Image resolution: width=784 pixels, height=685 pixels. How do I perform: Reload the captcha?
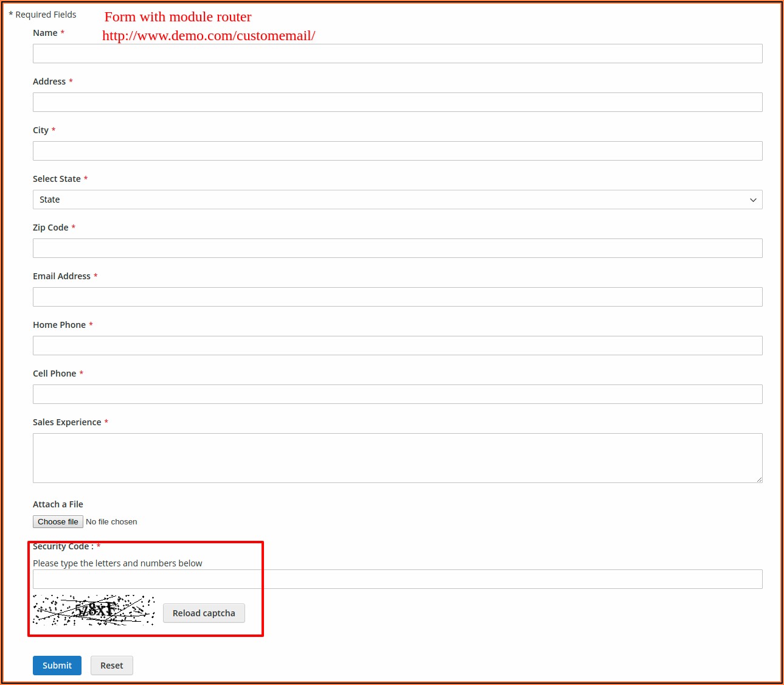coord(204,613)
